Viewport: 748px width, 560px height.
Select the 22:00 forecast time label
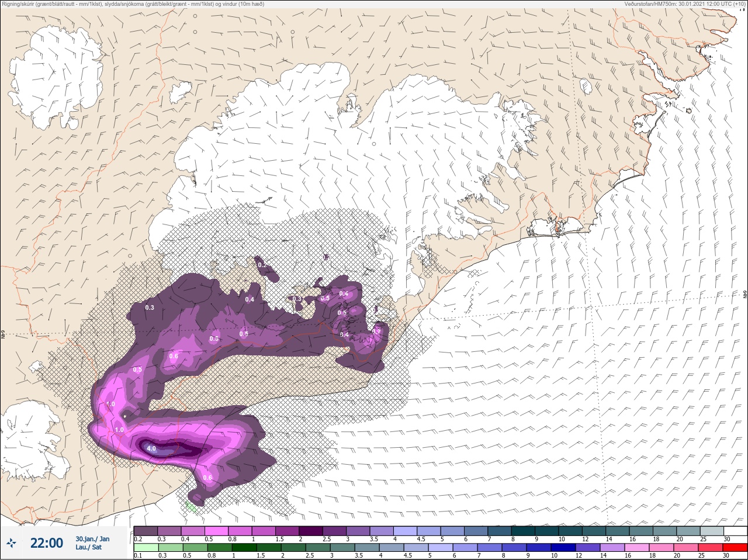(47, 543)
